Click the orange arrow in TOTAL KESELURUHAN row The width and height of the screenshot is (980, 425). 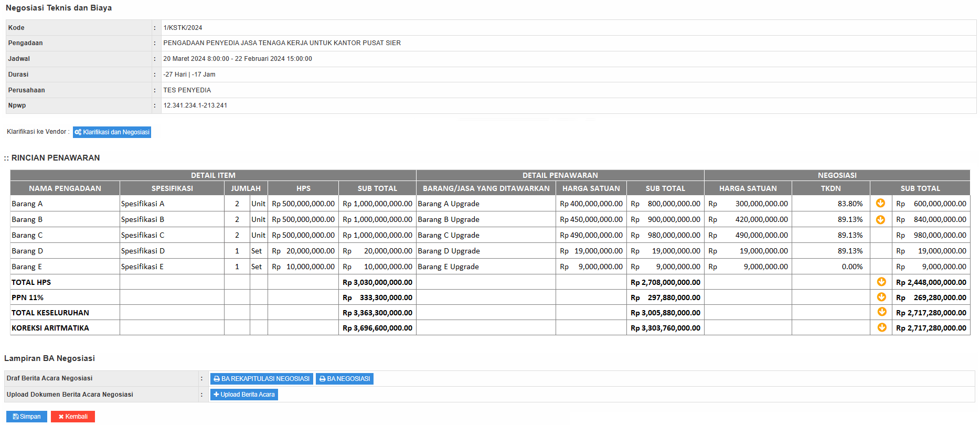[x=881, y=312]
